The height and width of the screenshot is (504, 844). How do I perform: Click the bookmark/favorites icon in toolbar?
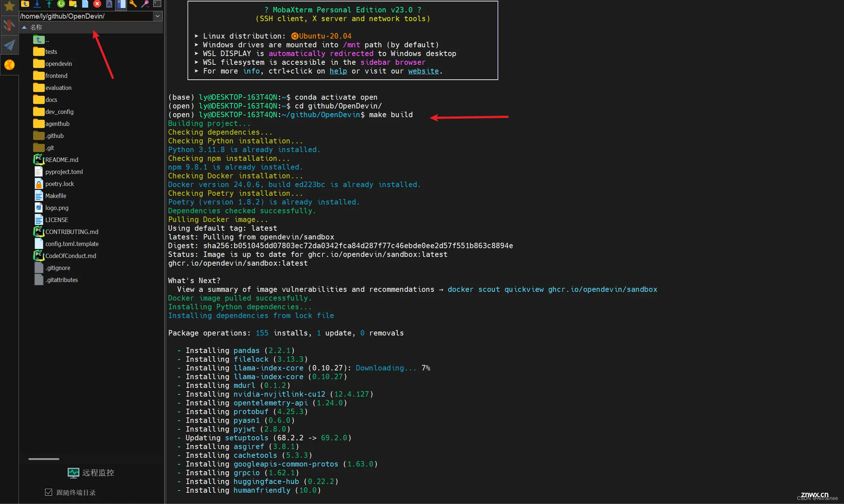[x=8, y=5]
